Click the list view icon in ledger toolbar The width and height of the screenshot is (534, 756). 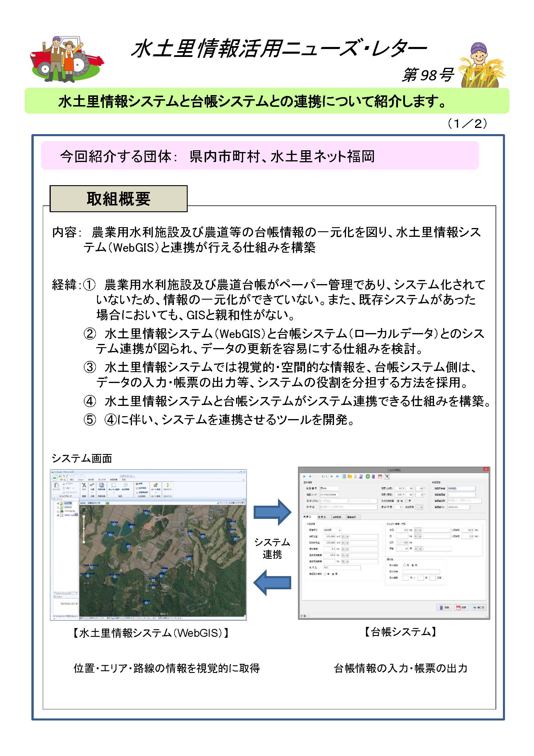point(344,476)
